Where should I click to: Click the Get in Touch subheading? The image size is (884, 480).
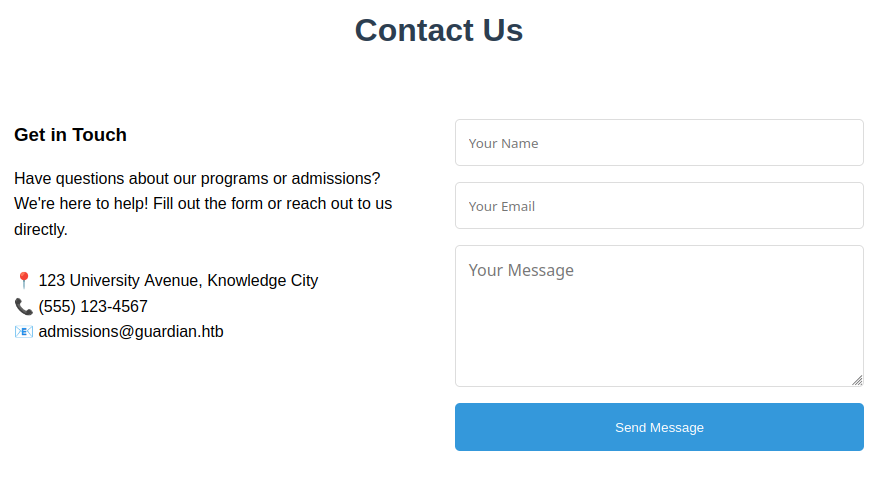(70, 135)
